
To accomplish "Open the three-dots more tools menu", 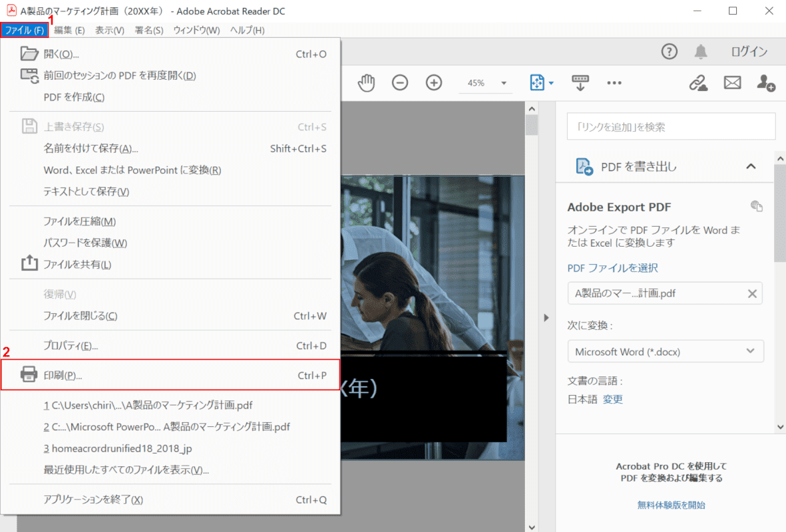I will point(614,83).
